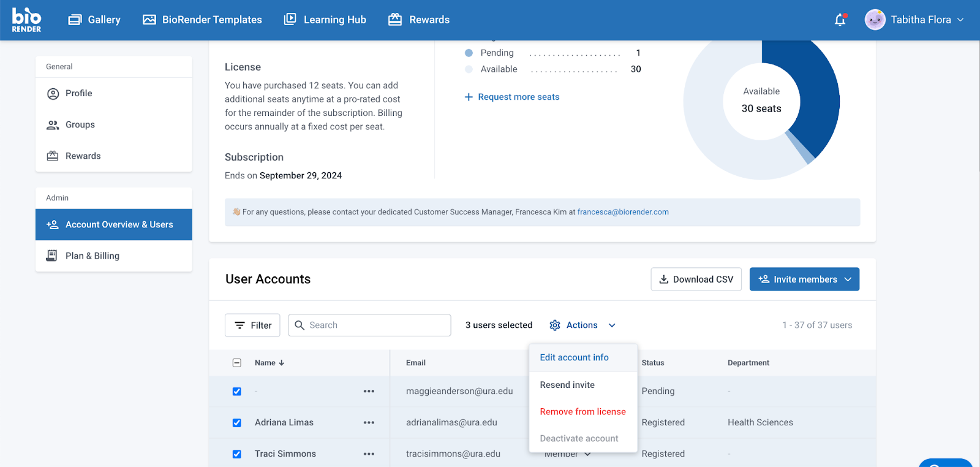Open Profile settings in sidebar

(x=114, y=93)
